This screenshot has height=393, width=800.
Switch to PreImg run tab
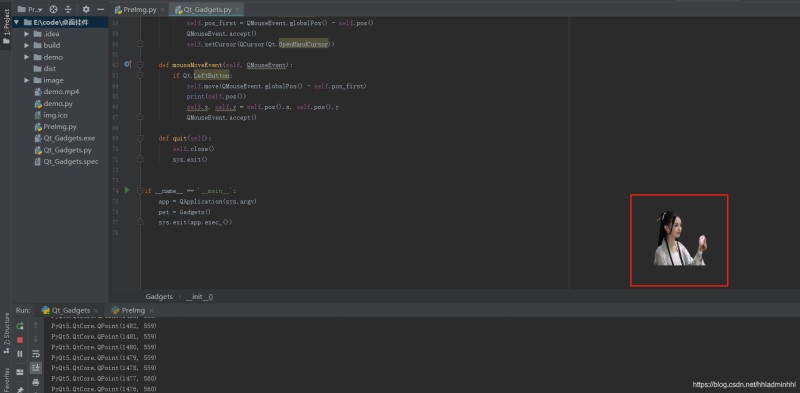pyautogui.click(x=132, y=310)
